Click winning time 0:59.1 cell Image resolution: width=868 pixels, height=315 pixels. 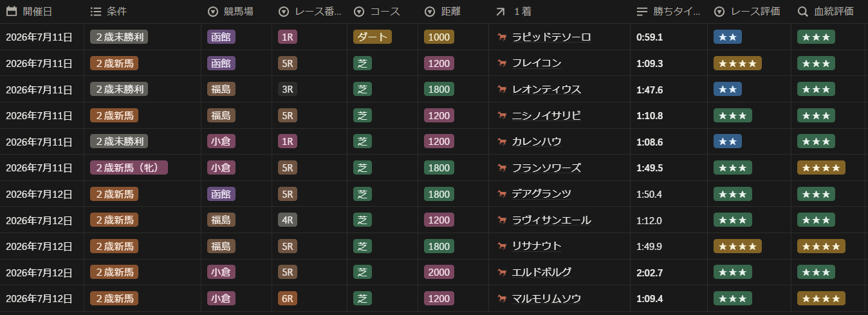coord(649,37)
